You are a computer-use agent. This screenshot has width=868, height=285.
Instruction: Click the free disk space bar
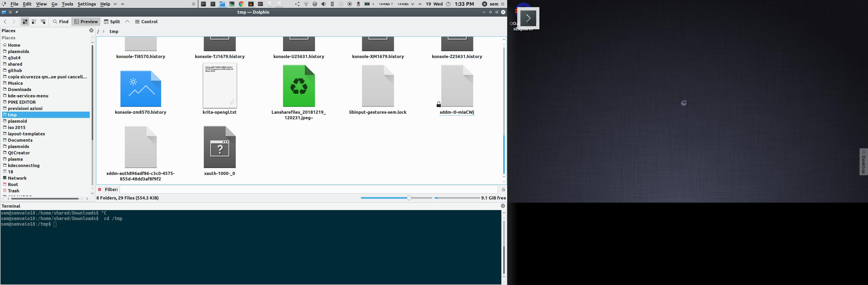point(457,198)
